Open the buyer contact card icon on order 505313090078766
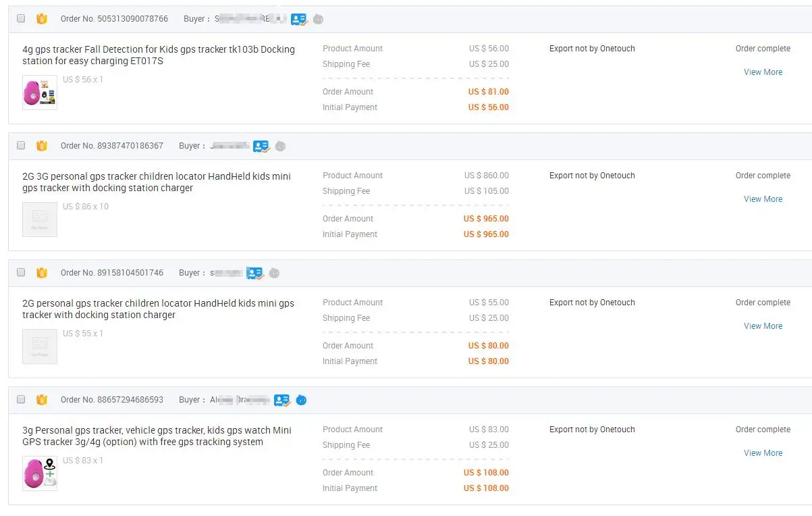This screenshot has width=812, height=516. pos(299,20)
